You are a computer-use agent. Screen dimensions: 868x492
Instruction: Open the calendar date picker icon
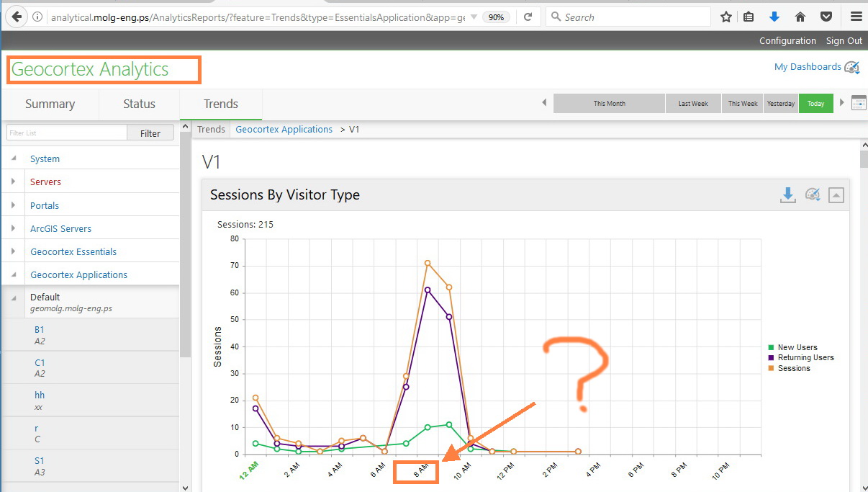click(859, 103)
